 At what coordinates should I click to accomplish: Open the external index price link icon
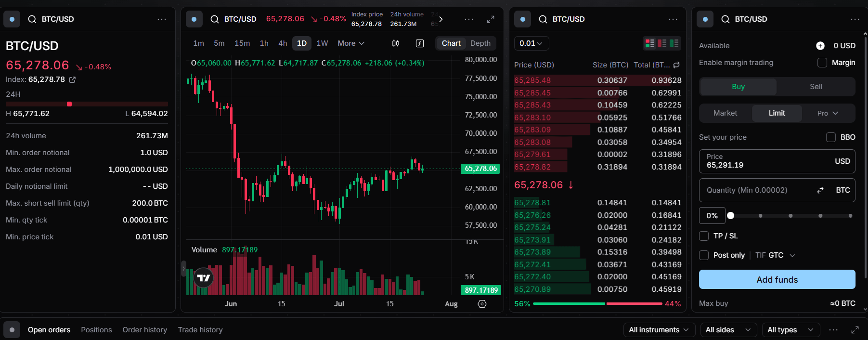click(x=72, y=79)
